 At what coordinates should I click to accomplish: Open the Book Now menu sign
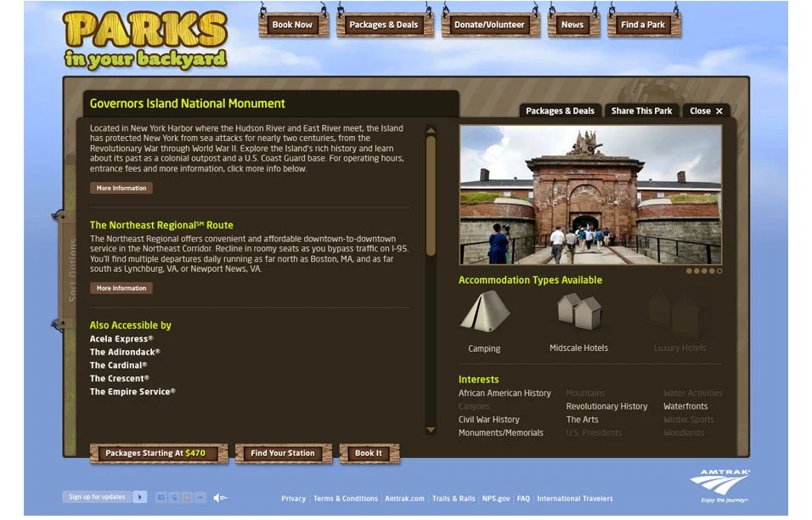pyautogui.click(x=293, y=25)
